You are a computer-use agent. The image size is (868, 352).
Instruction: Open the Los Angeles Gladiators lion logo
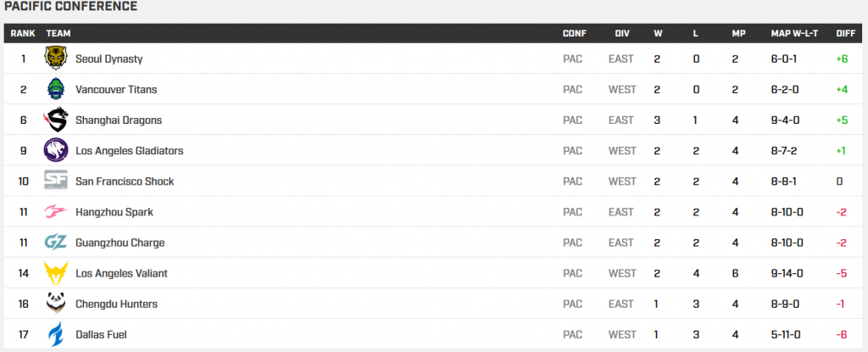[x=56, y=150]
